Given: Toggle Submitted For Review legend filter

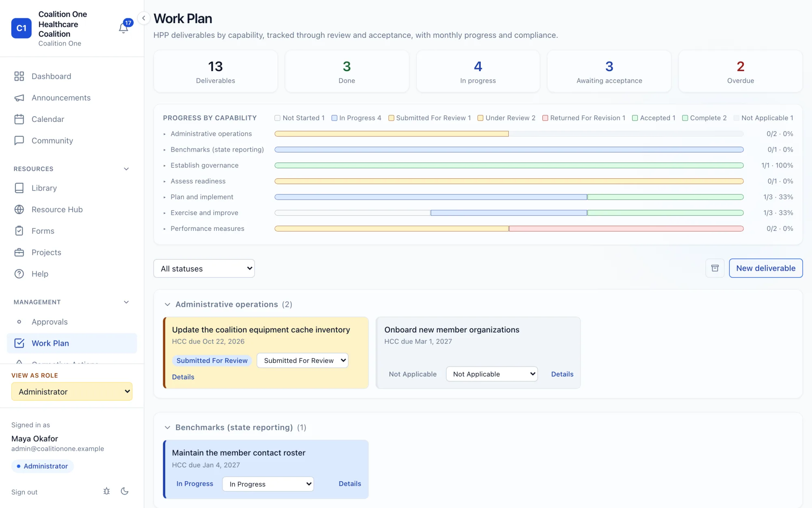Looking at the screenshot, I should tap(430, 118).
